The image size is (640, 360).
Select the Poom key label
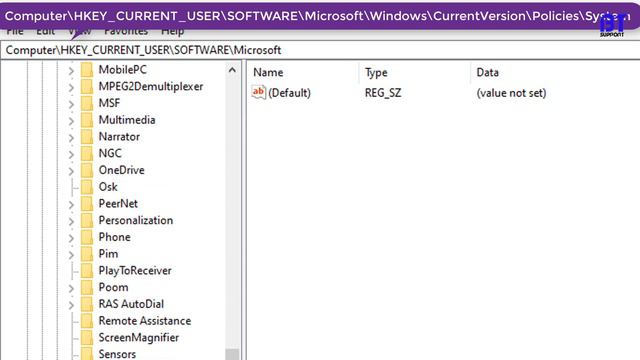point(113,287)
